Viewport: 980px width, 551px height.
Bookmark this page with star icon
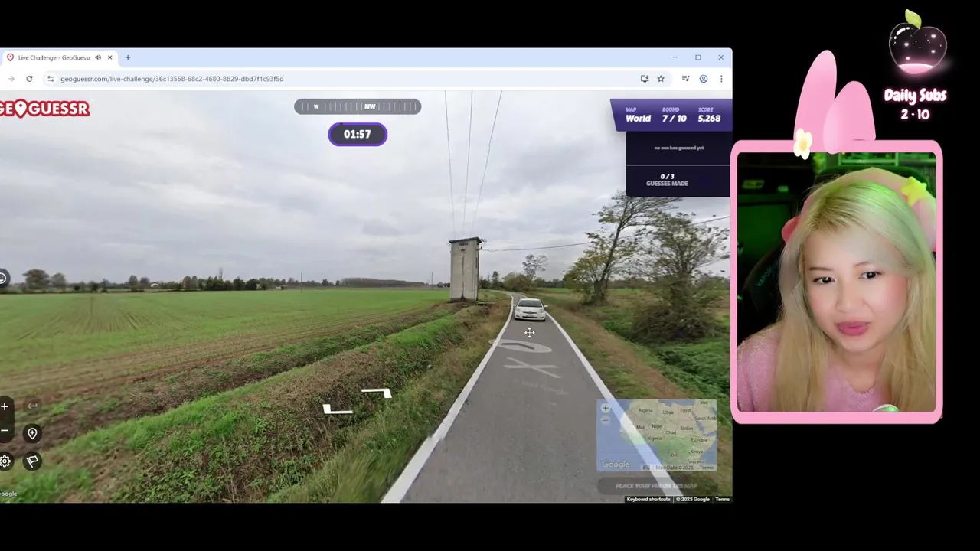click(x=661, y=79)
